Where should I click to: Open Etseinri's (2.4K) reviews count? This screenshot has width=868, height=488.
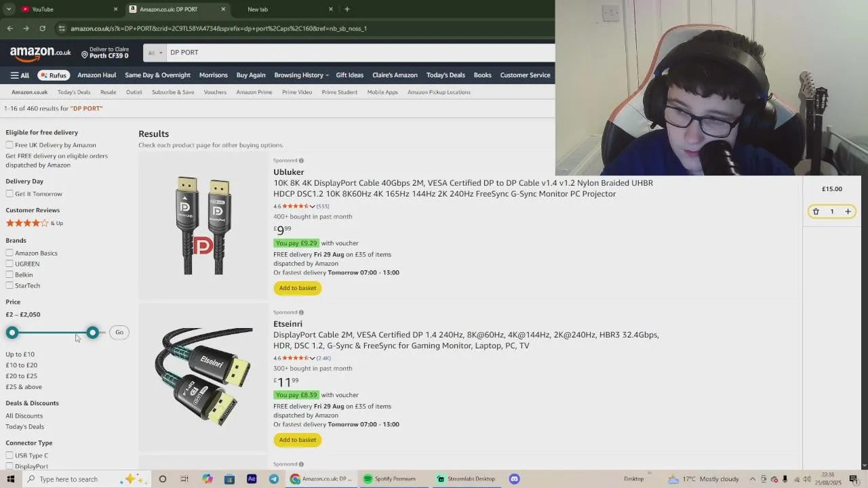323,359
